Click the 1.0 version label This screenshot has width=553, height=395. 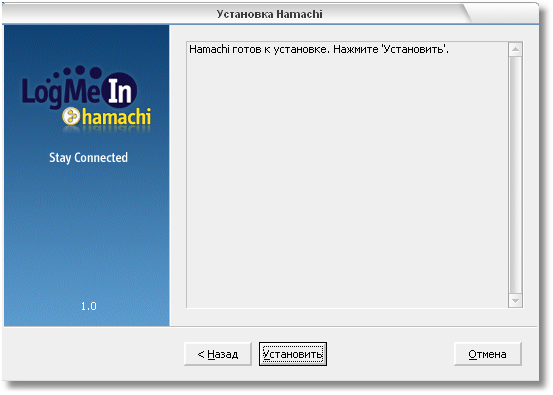click(89, 306)
